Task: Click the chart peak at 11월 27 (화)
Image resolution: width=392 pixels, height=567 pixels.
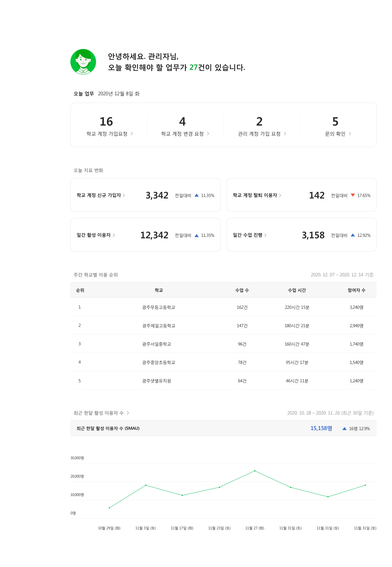Action: pyautogui.click(x=255, y=471)
